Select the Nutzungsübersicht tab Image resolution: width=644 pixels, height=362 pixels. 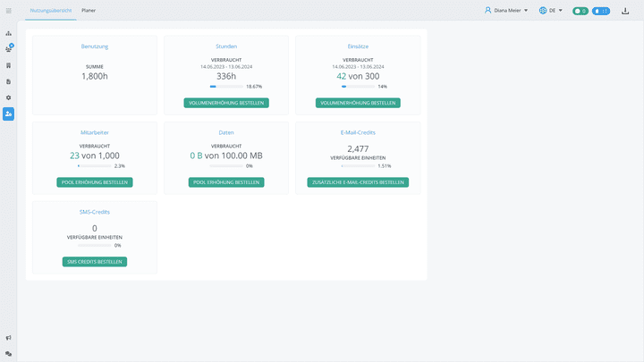tap(51, 11)
